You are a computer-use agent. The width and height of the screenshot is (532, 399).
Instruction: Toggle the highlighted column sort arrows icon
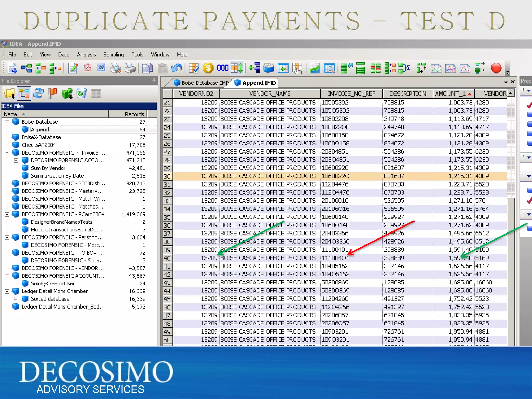click(x=237, y=68)
